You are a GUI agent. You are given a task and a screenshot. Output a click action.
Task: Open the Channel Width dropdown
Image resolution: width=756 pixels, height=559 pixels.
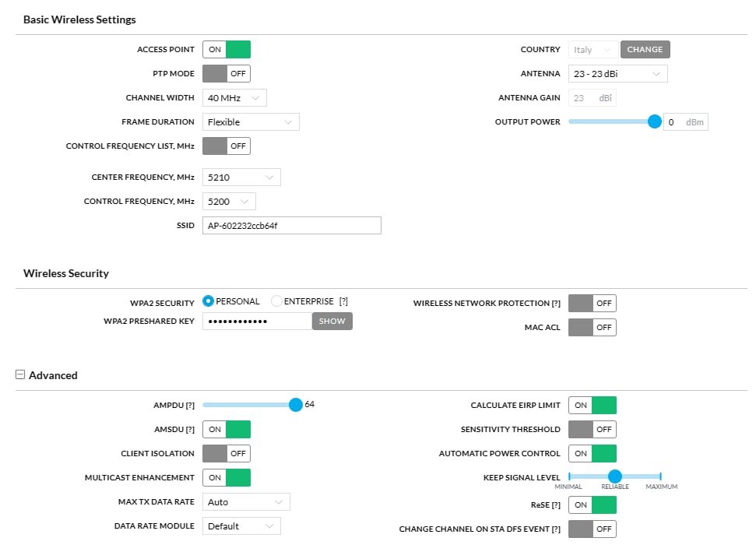[x=234, y=98]
